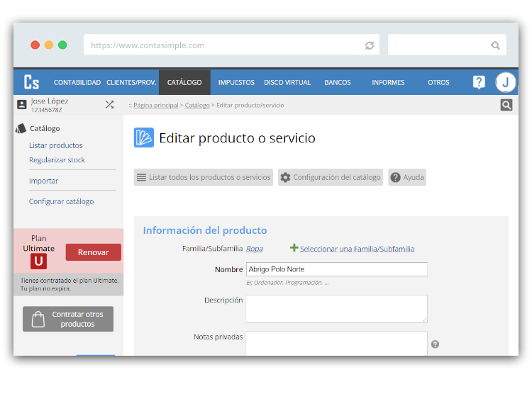Open Configuración del catálogo
Image resolution: width=532 pixels, height=394 pixels.
[x=331, y=177]
